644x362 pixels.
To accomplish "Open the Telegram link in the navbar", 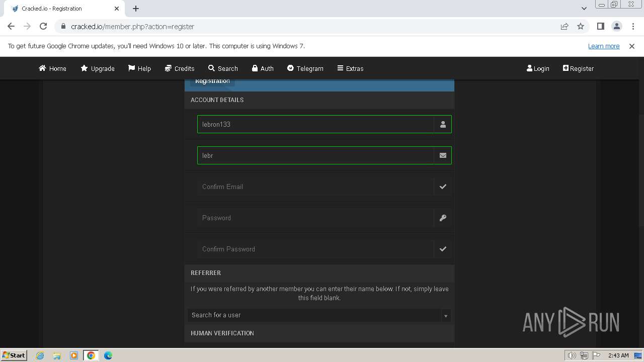I will 305,68.
